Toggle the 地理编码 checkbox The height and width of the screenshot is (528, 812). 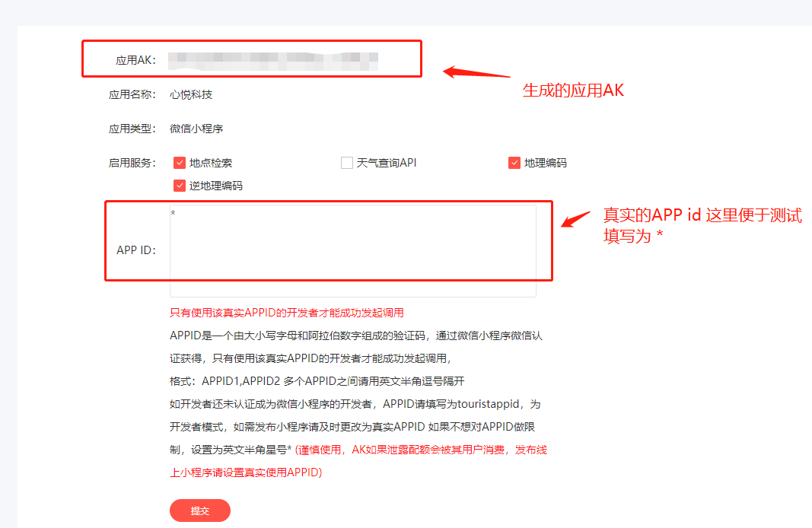tap(514, 163)
